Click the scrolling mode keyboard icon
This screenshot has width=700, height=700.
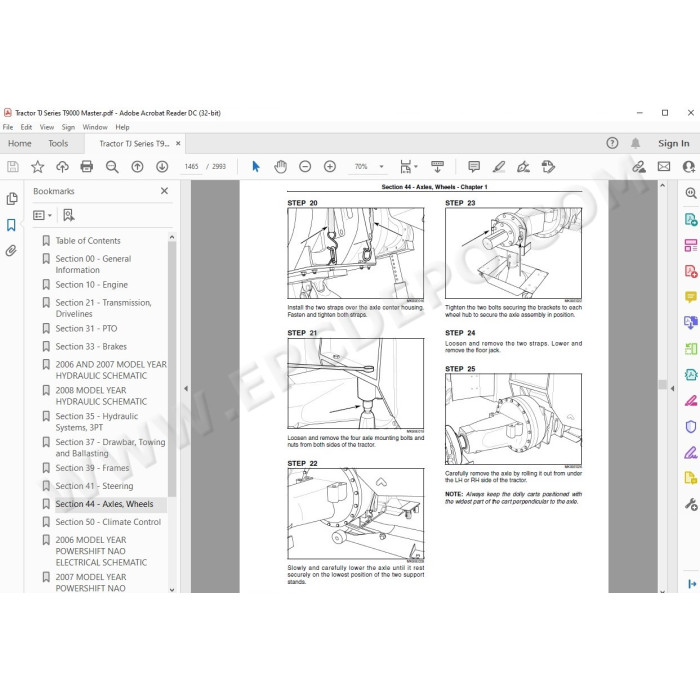pos(438,167)
